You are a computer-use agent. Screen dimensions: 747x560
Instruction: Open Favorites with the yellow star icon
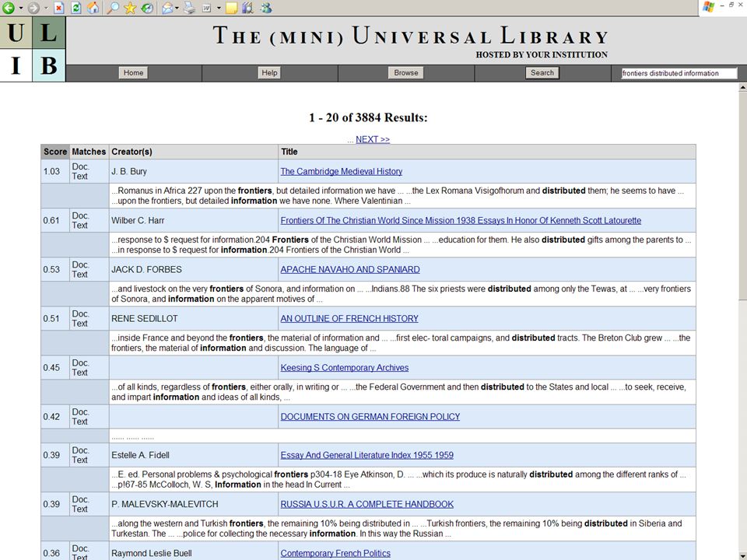pos(130,7)
